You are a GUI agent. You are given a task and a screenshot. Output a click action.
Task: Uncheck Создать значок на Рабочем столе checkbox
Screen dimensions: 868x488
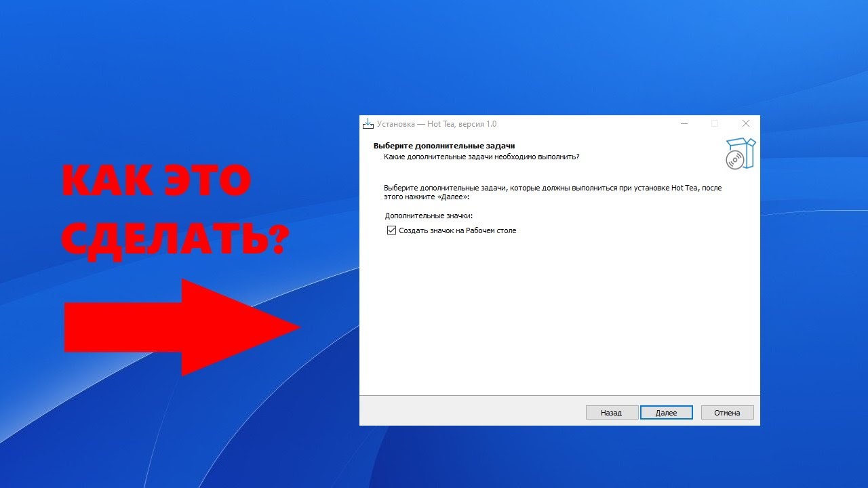click(391, 230)
